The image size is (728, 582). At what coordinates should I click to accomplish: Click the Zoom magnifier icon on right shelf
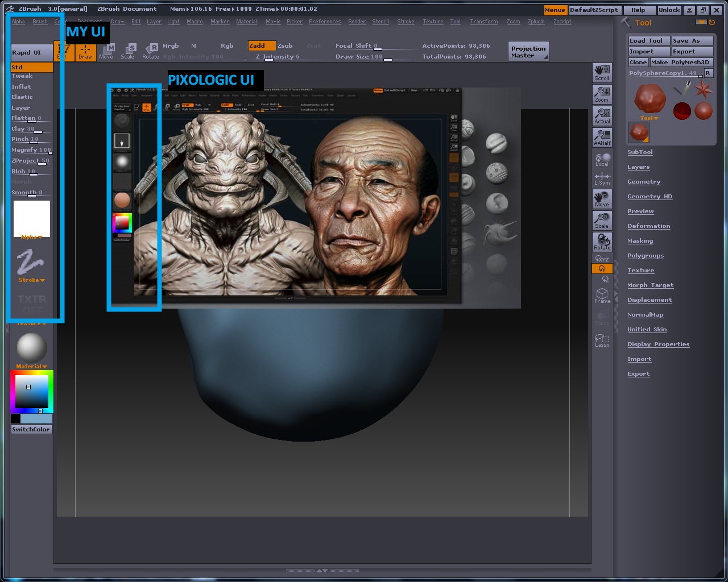pyautogui.click(x=602, y=94)
